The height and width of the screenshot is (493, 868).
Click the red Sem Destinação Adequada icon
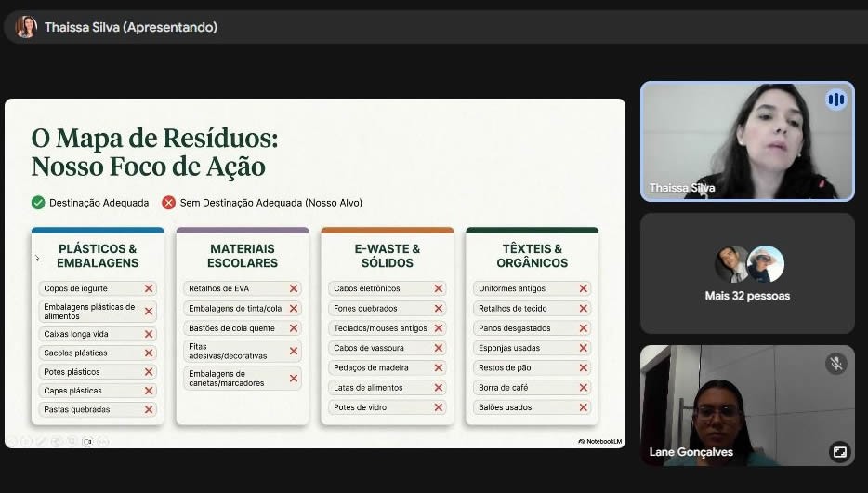(169, 203)
